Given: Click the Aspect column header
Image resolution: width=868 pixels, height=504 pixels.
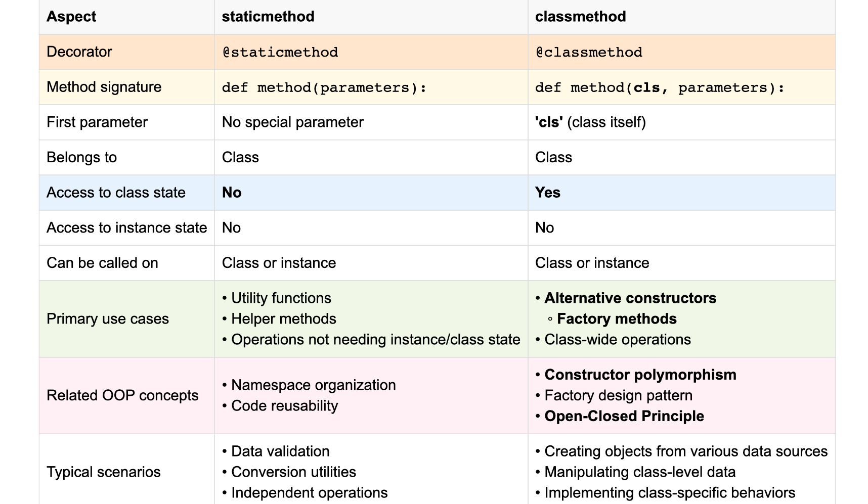Looking at the screenshot, I should (x=71, y=17).
